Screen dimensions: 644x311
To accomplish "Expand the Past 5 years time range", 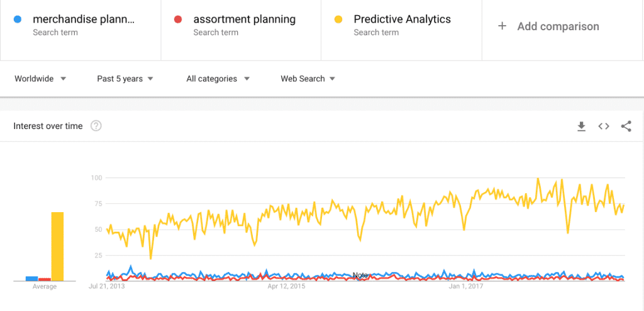I will click(x=125, y=79).
